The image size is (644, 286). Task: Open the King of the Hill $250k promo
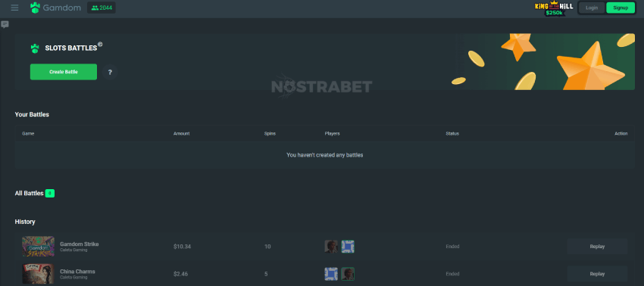pos(554,8)
